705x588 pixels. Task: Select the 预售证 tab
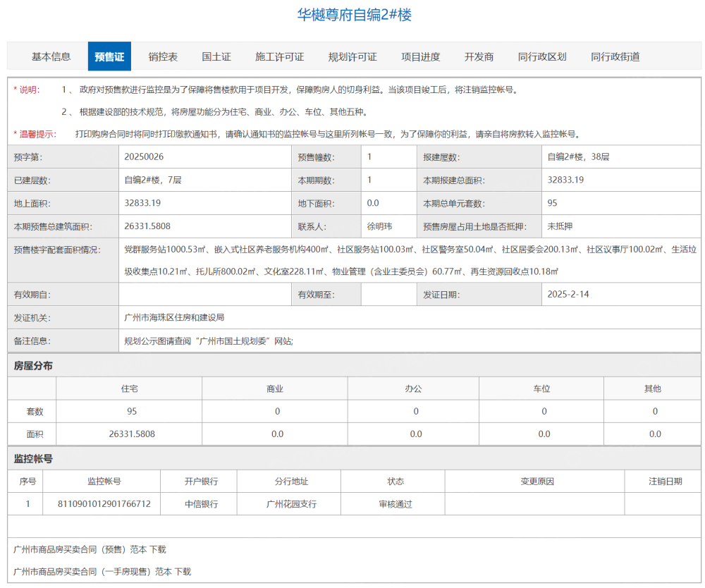(109, 56)
